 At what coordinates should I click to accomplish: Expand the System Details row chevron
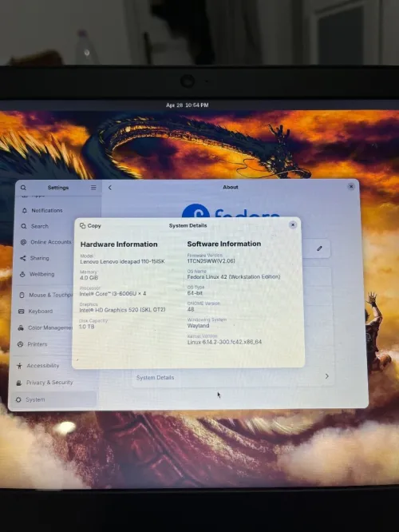[327, 376]
